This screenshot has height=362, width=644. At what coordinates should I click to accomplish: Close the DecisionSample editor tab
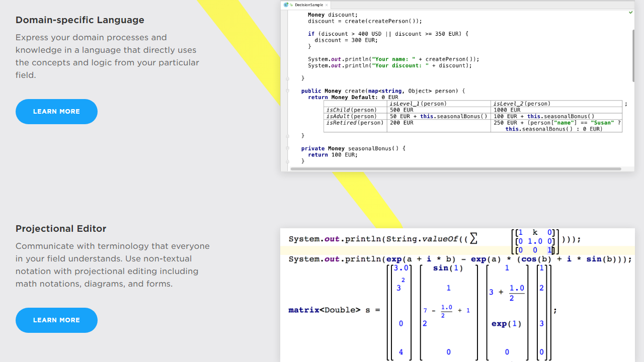327,5
